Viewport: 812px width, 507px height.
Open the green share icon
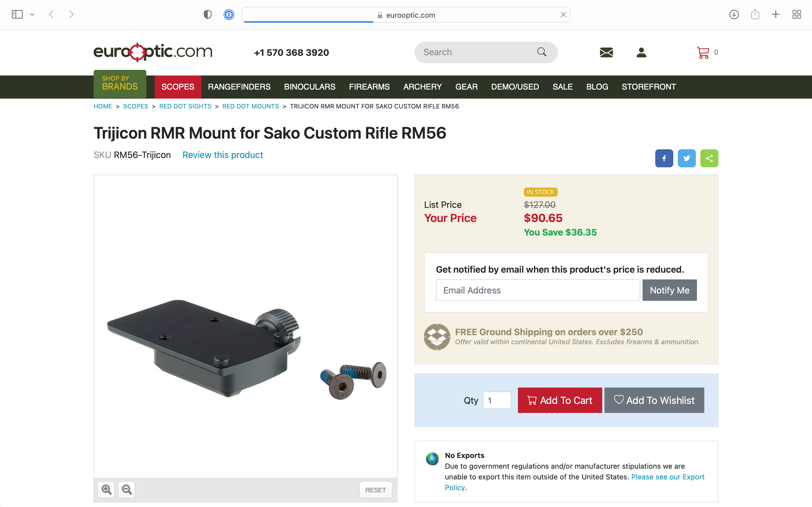[x=709, y=158]
